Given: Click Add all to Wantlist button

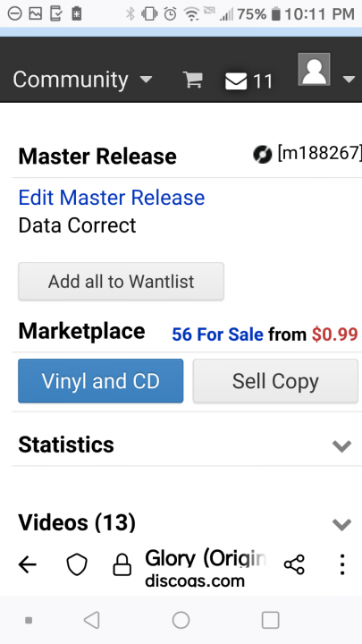Looking at the screenshot, I should [121, 282].
